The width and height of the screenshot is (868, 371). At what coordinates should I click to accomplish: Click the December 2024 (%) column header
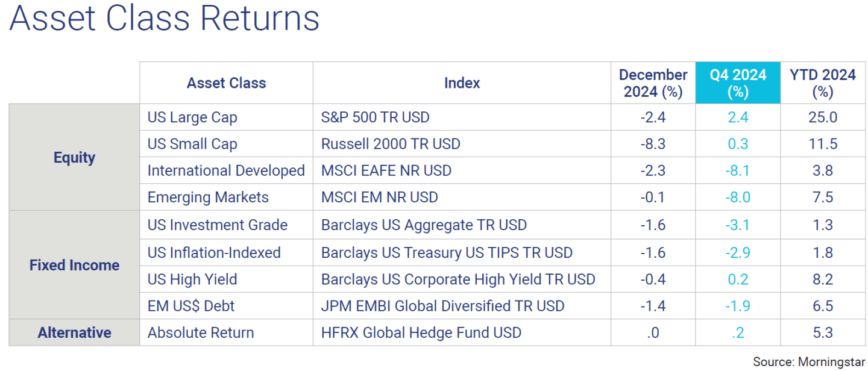[653, 83]
